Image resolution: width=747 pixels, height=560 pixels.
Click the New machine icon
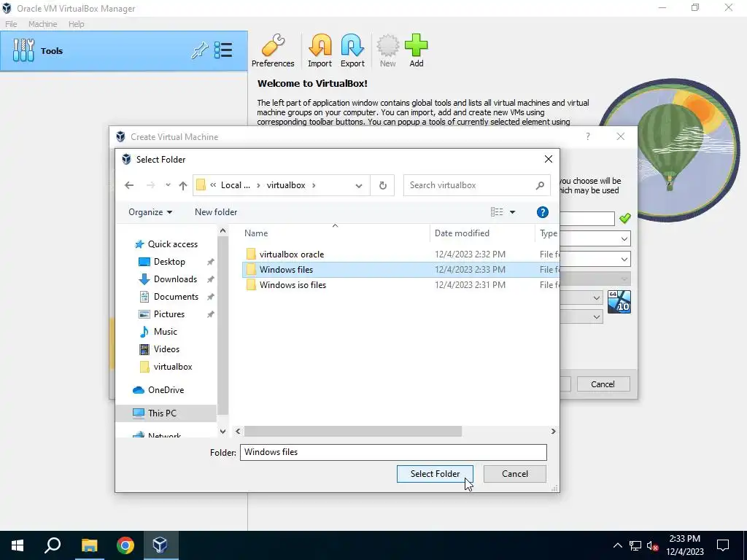(388, 50)
